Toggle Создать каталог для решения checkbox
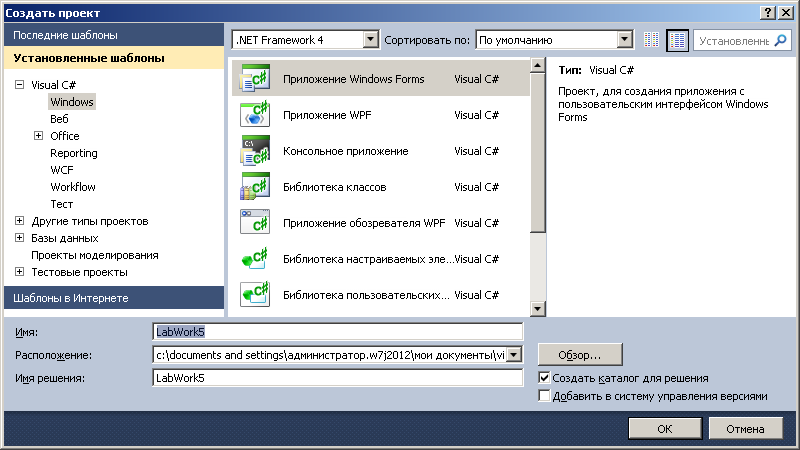 (x=544, y=378)
